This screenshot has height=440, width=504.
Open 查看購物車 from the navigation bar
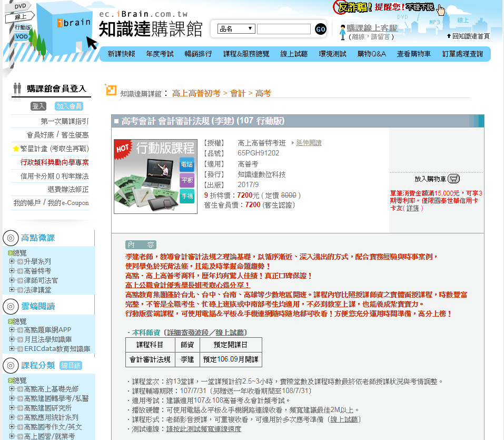[413, 54]
